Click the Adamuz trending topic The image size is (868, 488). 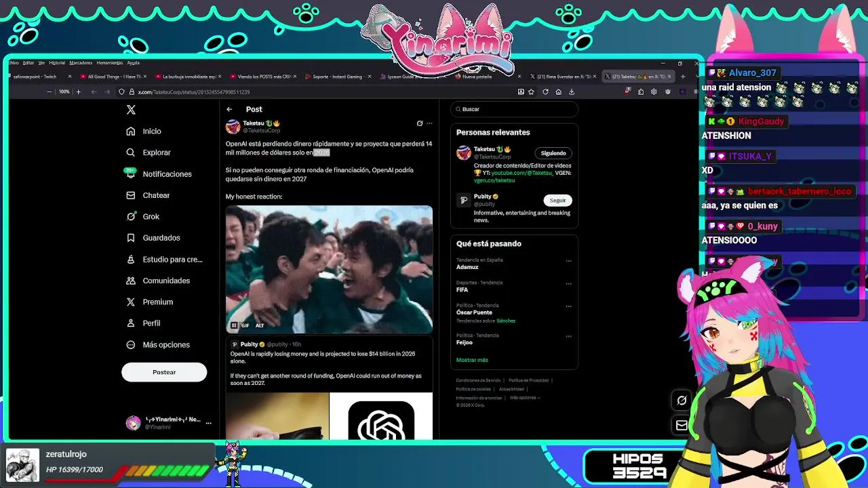[x=467, y=267]
